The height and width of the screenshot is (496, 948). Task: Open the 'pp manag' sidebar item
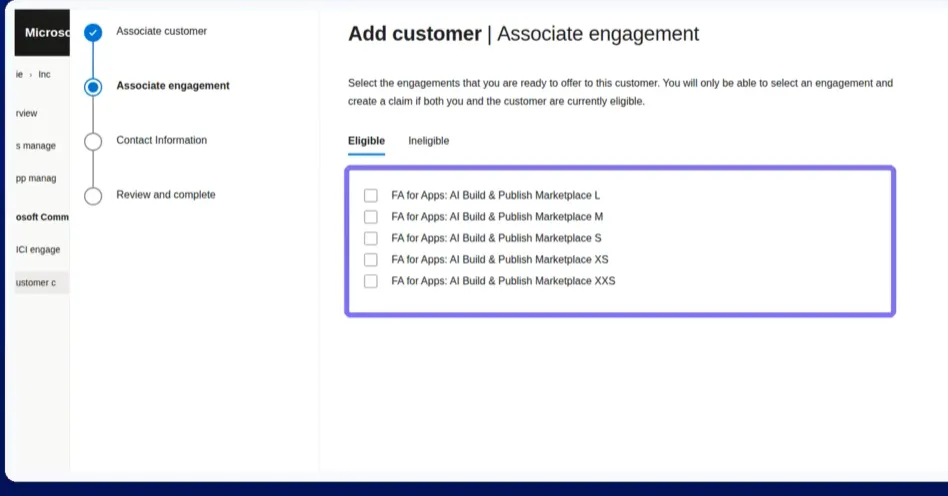click(x=36, y=178)
